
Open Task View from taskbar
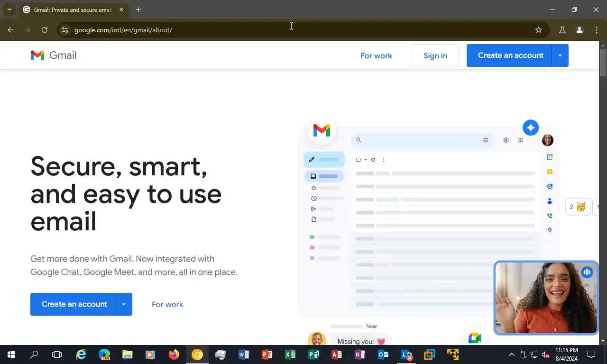[57, 355]
